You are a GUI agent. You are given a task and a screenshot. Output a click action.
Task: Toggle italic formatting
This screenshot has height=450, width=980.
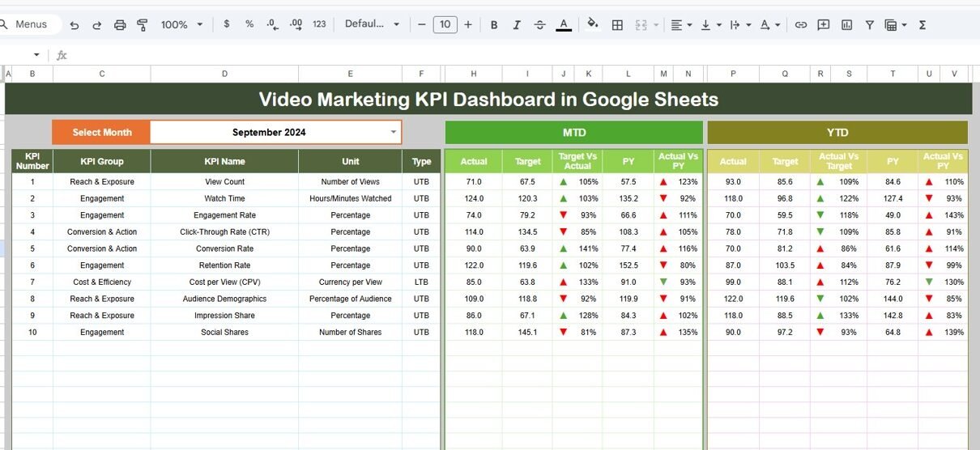(517, 25)
